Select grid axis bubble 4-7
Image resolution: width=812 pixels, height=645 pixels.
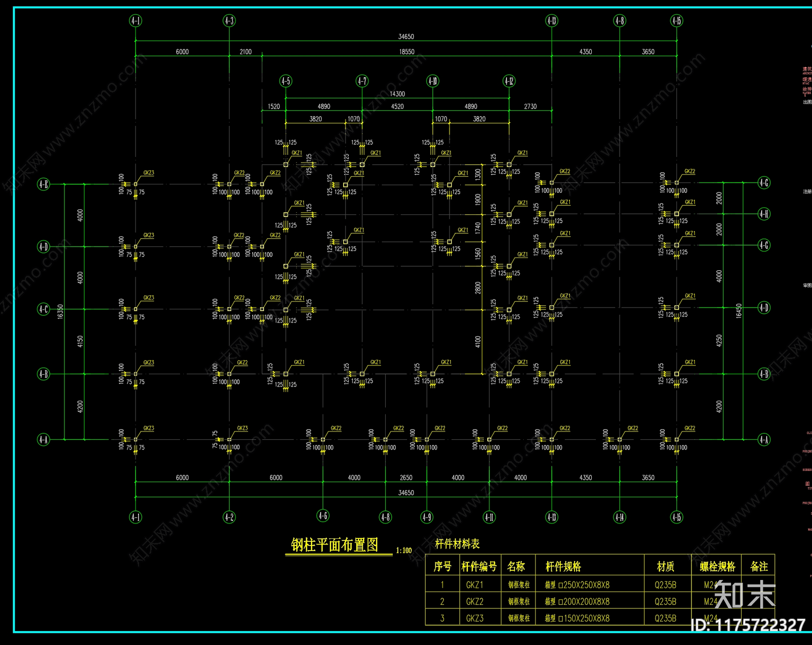[362, 81]
